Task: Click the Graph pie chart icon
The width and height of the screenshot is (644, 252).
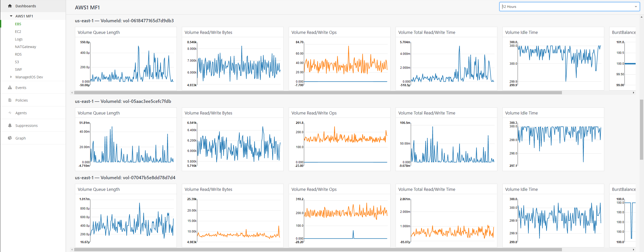Action: click(x=10, y=138)
